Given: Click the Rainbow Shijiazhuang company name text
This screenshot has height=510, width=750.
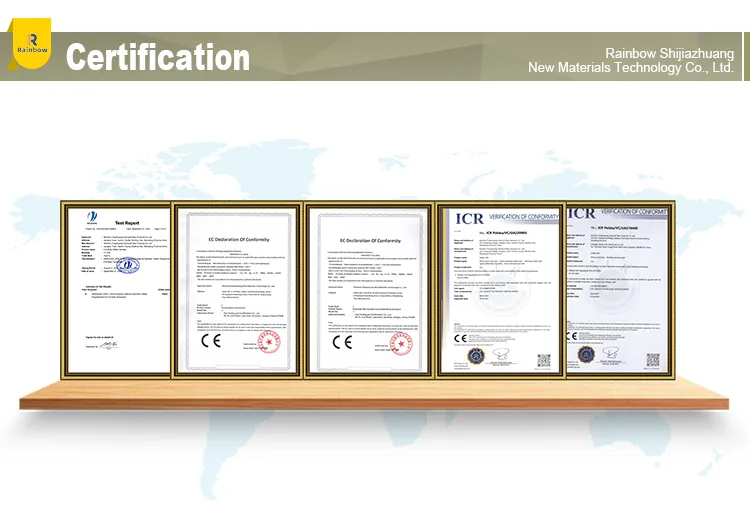Looking at the screenshot, I should pos(670,53).
